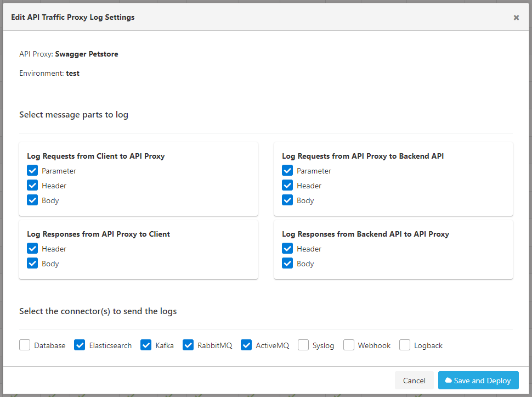This screenshot has width=532, height=397.
Task: Disable Parameter logging for Proxy to Backend requests
Action: (287, 170)
